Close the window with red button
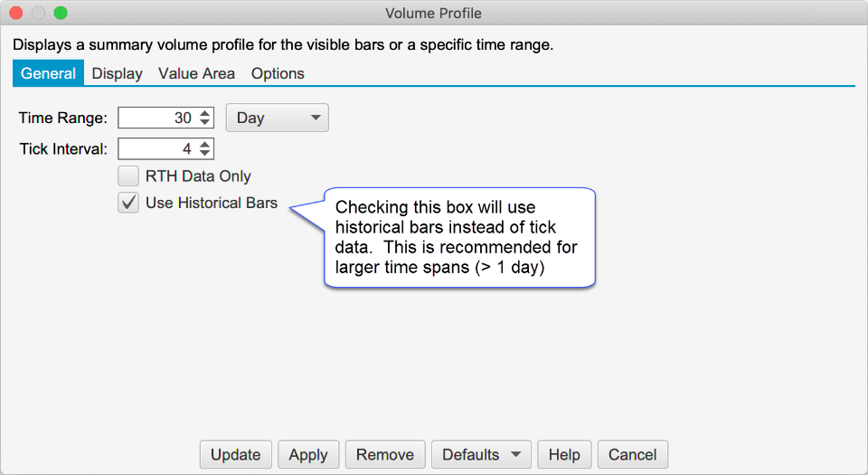The width and height of the screenshot is (868, 475). click(x=17, y=14)
